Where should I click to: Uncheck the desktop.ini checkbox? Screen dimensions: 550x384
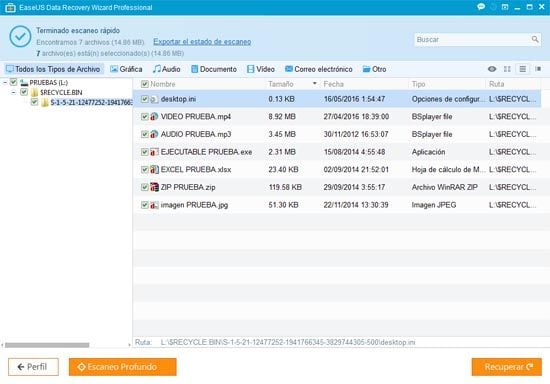[145, 99]
